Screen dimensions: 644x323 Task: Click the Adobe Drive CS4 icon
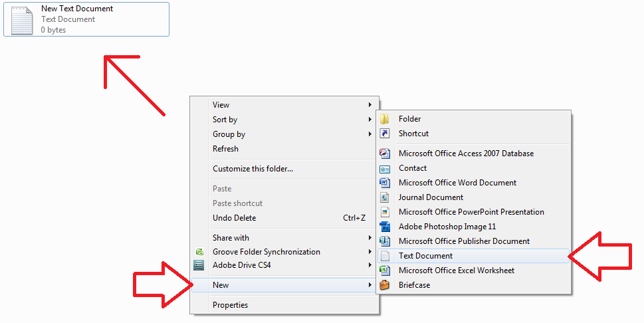(x=199, y=265)
